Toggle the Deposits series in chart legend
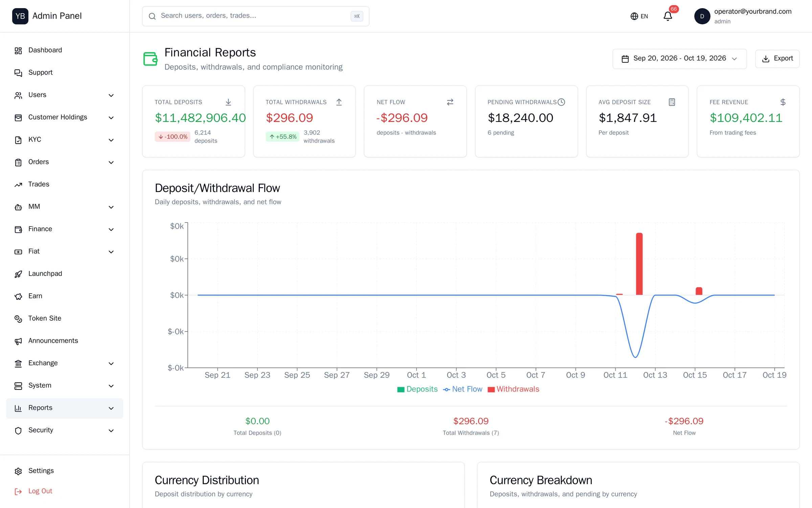The image size is (812, 508). point(418,389)
